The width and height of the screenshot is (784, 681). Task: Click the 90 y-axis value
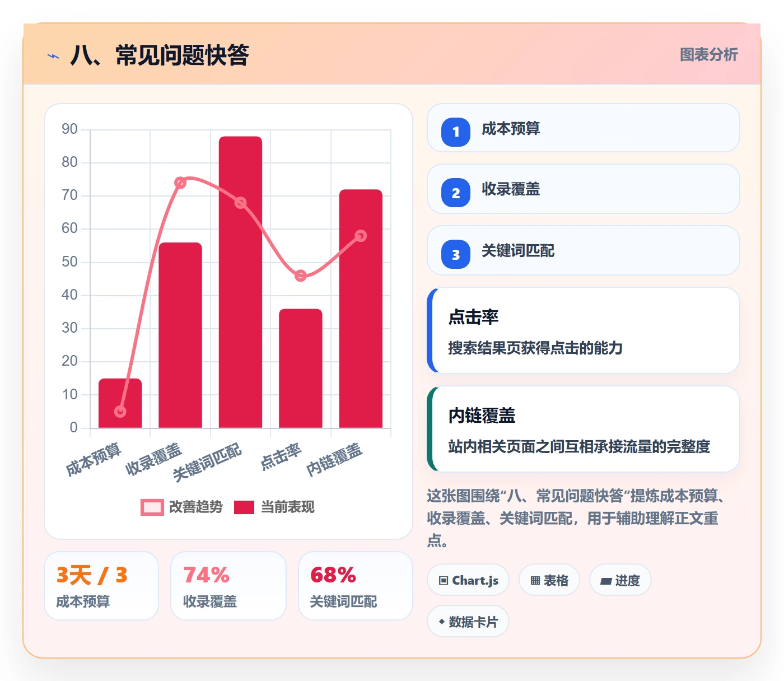(69, 129)
